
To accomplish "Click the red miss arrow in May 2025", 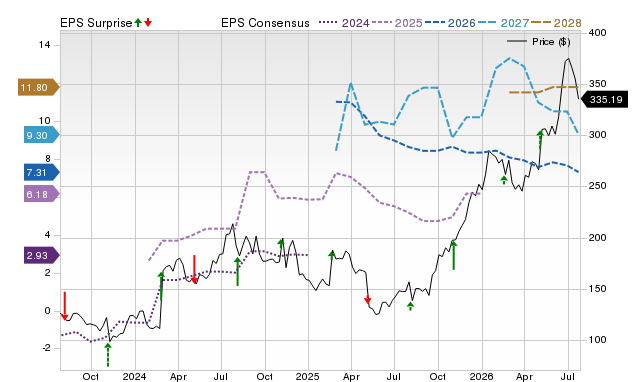I will [368, 300].
